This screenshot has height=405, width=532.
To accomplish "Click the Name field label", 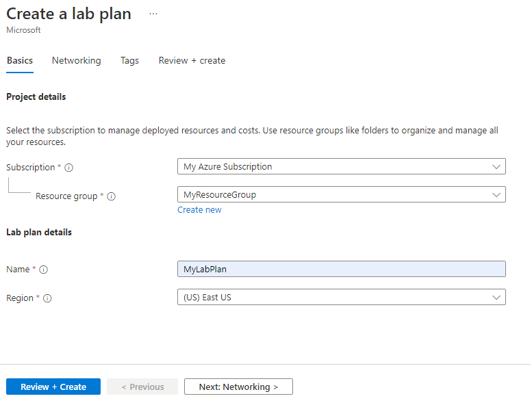I will pos(18,270).
